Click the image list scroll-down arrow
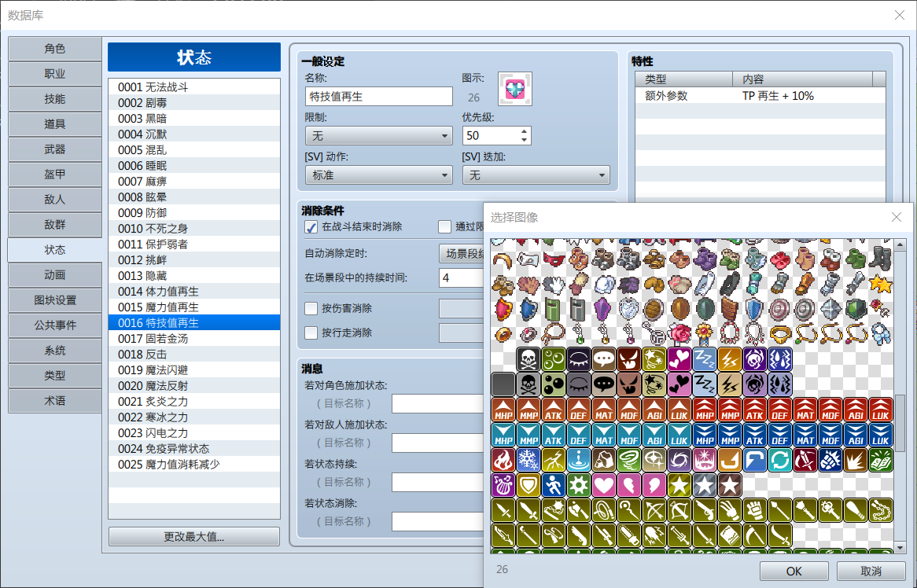Viewport: 917px width, 588px height. (x=900, y=548)
